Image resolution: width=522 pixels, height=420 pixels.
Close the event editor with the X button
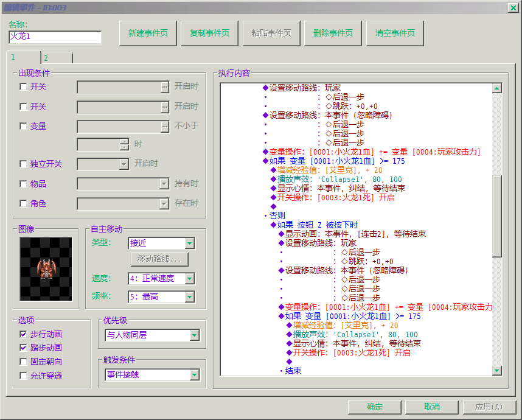tap(513, 8)
